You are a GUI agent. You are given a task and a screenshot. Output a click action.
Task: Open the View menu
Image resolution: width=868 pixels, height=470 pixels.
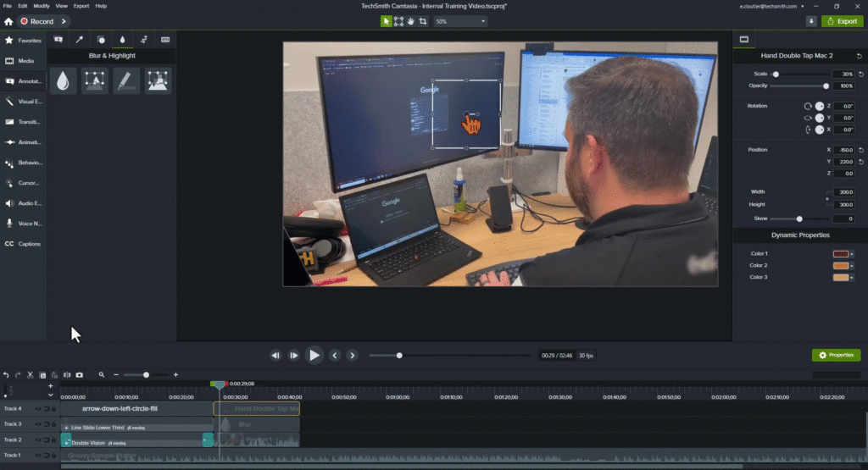61,6
